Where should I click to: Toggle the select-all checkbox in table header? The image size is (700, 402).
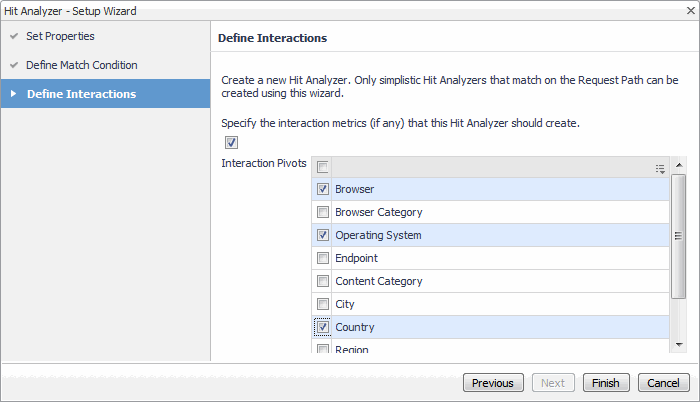(323, 167)
